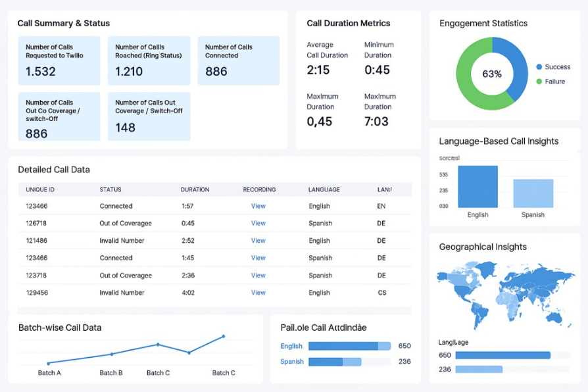Click the world map in Geographical Insights

(505, 291)
